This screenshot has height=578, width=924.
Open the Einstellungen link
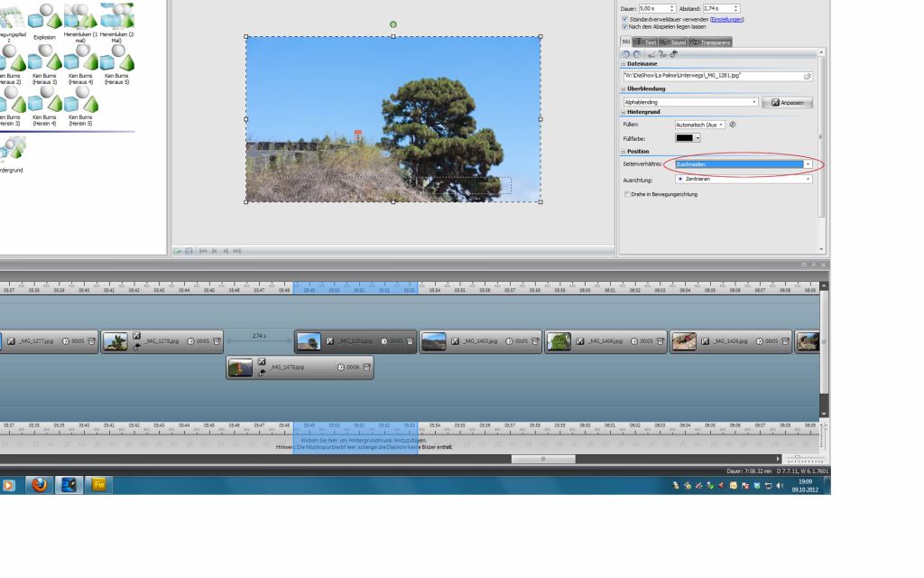point(727,19)
